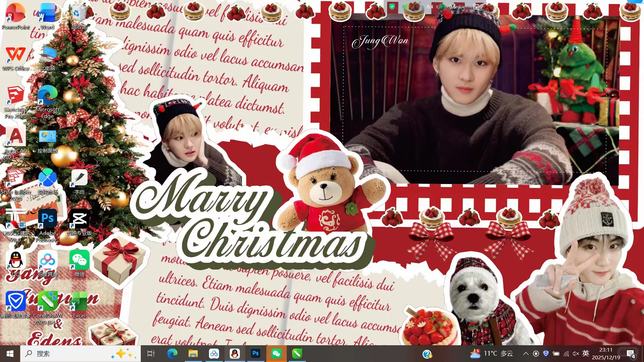
Task: Switch to WeChat in the taskbar
Action: pos(276,354)
